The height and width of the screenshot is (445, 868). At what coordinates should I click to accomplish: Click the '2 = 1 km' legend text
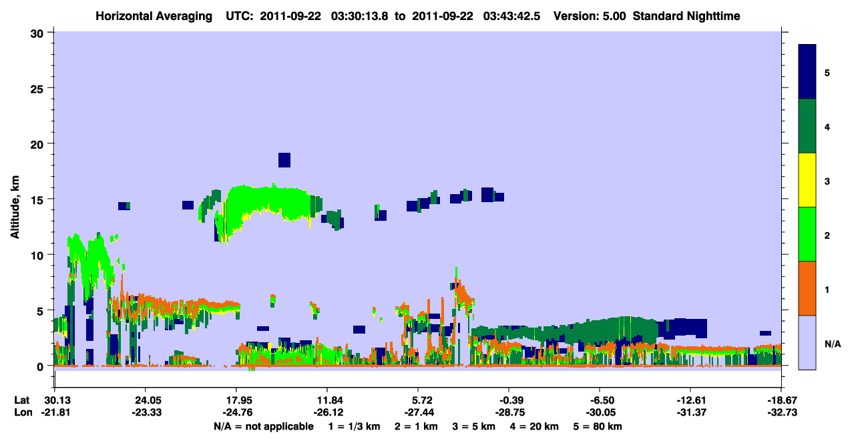point(416,426)
